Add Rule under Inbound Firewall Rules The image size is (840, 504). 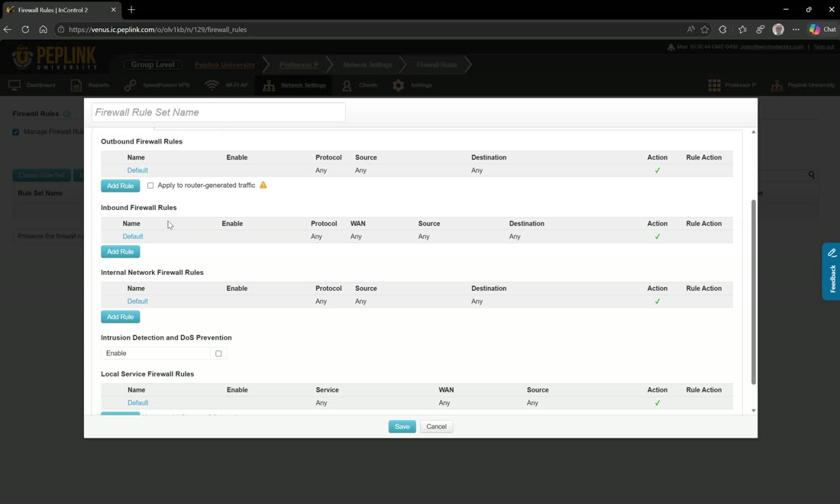pos(121,252)
